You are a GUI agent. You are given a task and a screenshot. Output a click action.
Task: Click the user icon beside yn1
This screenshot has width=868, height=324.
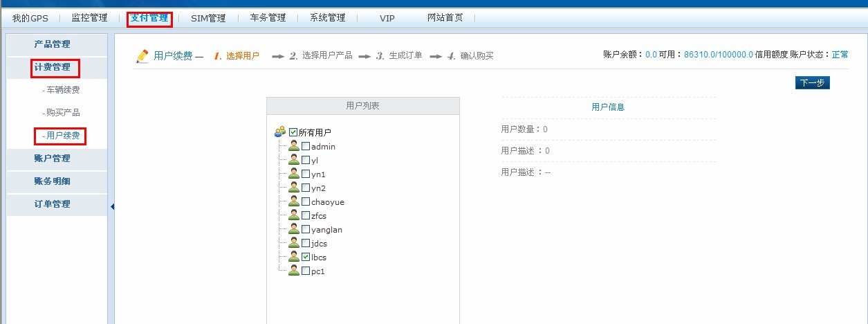(294, 174)
